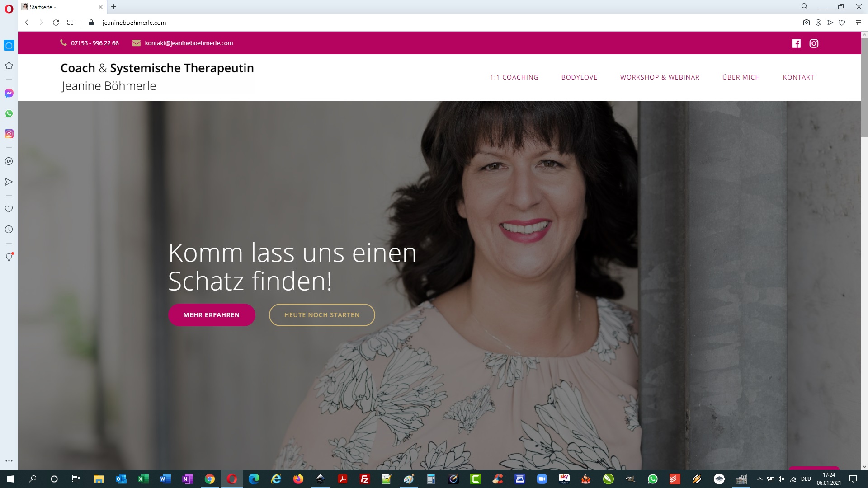Click Heute Noch Starten button
868x488 pixels.
coord(322,315)
